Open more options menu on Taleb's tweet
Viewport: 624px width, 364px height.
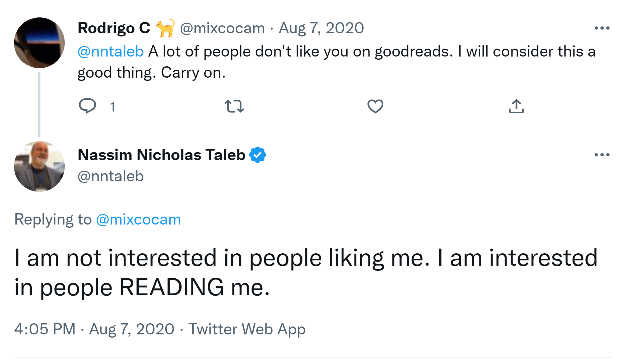(x=602, y=155)
